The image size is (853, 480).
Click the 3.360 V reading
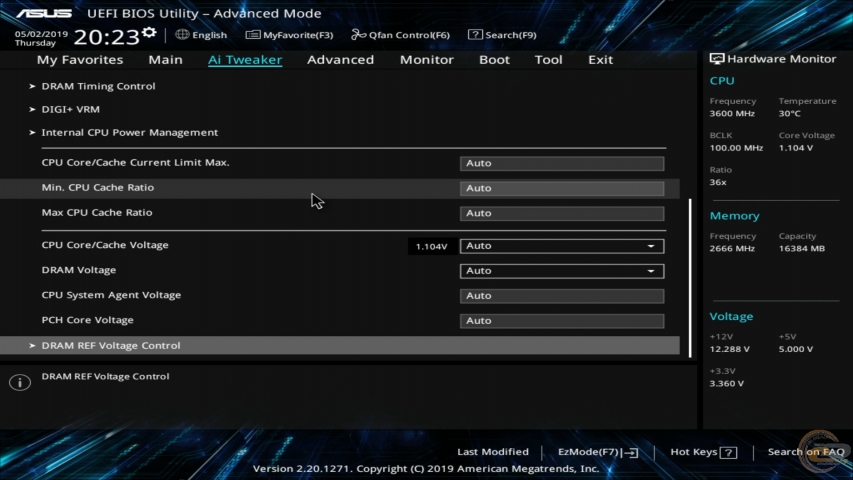pyautogui.click(x=727, y=384)
